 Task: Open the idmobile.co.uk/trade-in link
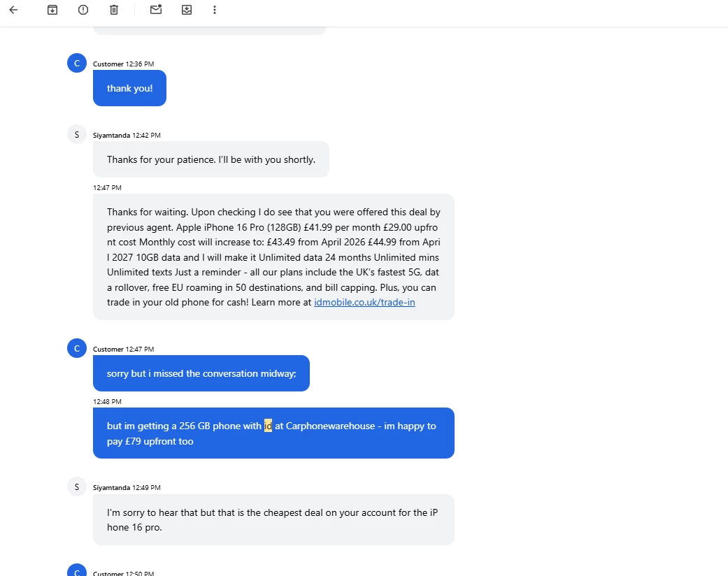click(x=364, y=302)
